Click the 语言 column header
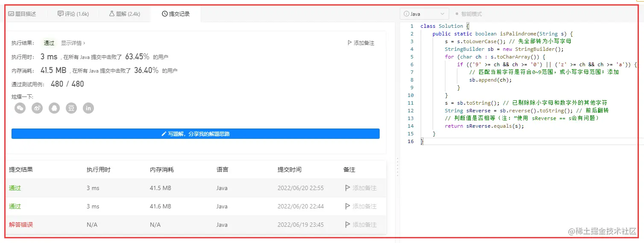644x243 pixels. tap(222, 170)
